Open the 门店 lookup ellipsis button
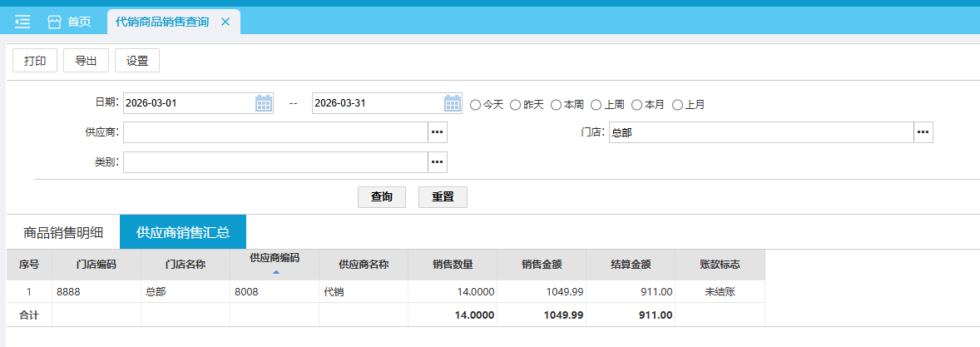 tap(923, 132)
